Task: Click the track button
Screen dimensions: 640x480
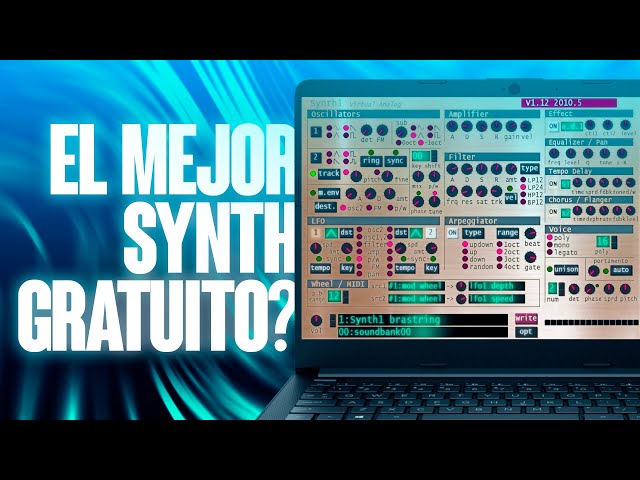Action: [329, 174]
